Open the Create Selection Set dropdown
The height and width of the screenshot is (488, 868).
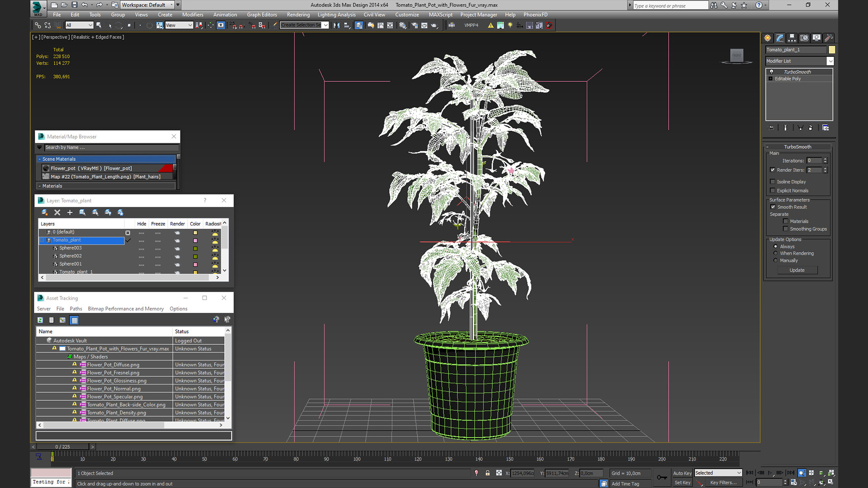[325, 25]
